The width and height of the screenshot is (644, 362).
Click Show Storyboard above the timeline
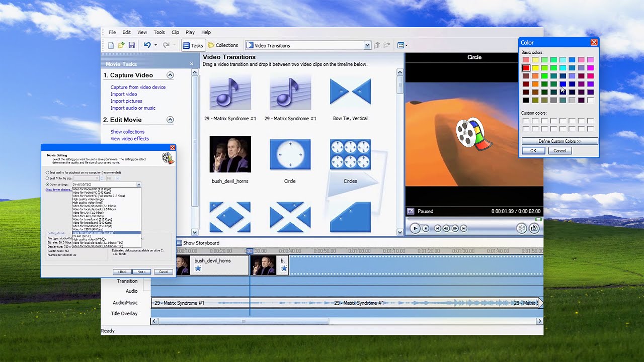click(x=198, y=243)
